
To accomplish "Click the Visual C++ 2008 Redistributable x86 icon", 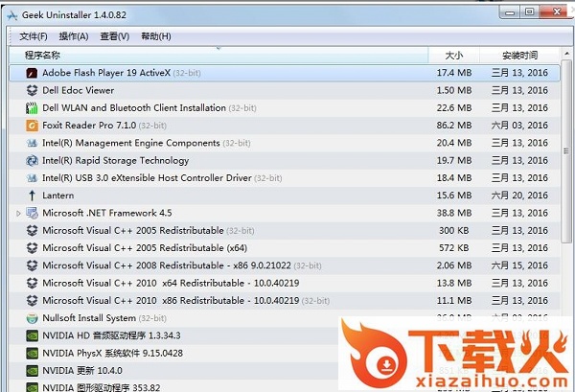I will pos(32,265).
